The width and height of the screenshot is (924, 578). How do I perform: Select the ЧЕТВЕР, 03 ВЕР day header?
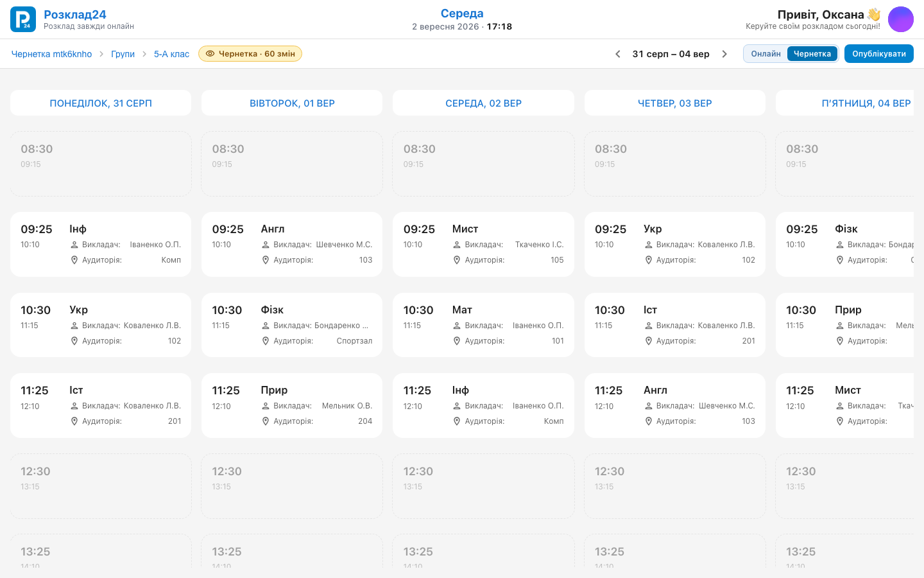pyautogui.click(x=675, y=103)
